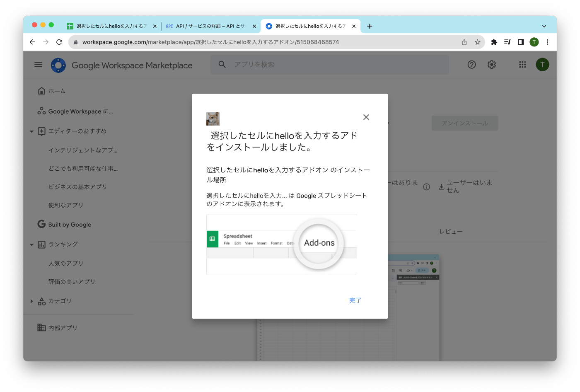Click 完了 to finish the dialog
Viewport: 580px width, 392px height.
coord(355,300)
